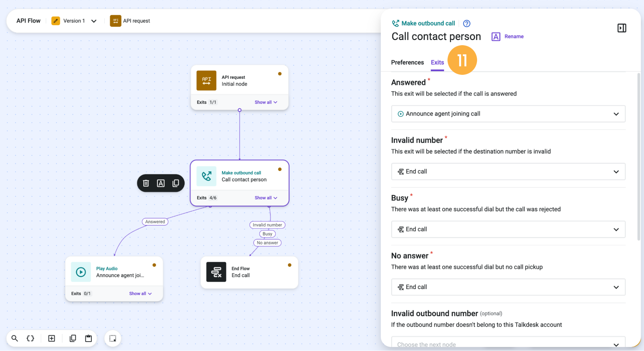Expand Show all on API request node
This screenshot has height=351, width=644.
pos(266,102)
